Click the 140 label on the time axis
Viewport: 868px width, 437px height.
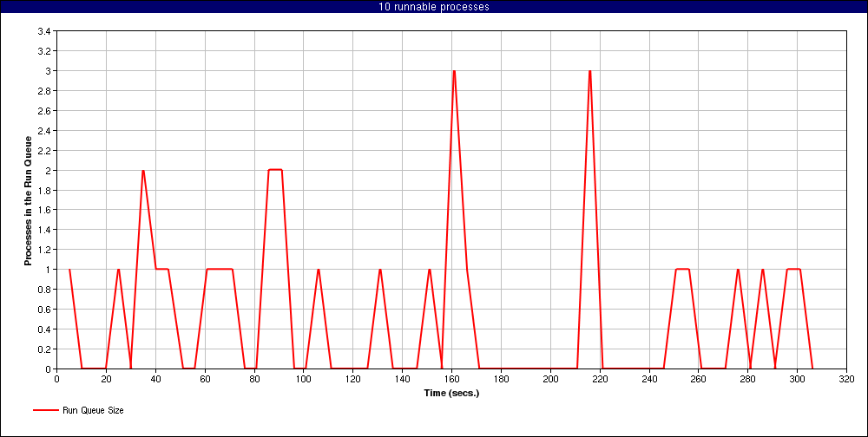point(403,379)
